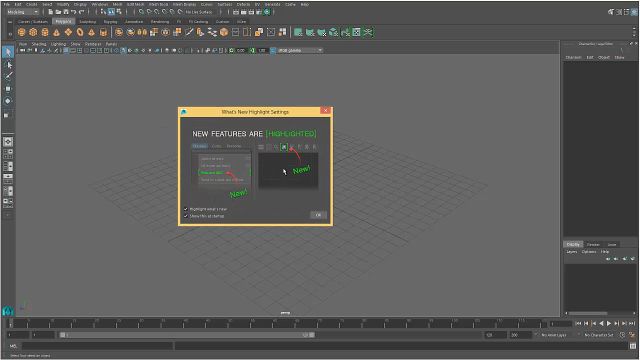Click the Mirror shelf icon
Viewport: 640px width, 360px height.
coord(142,32)
